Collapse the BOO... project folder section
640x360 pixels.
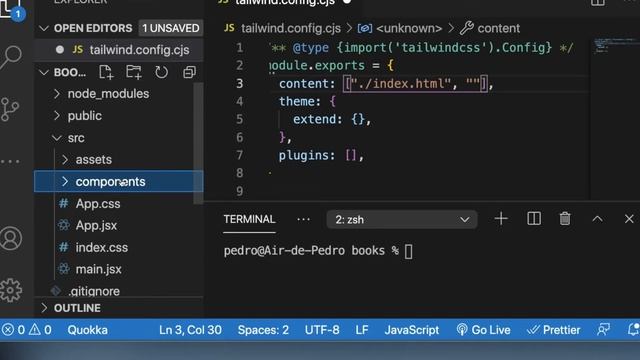(44, 73)
